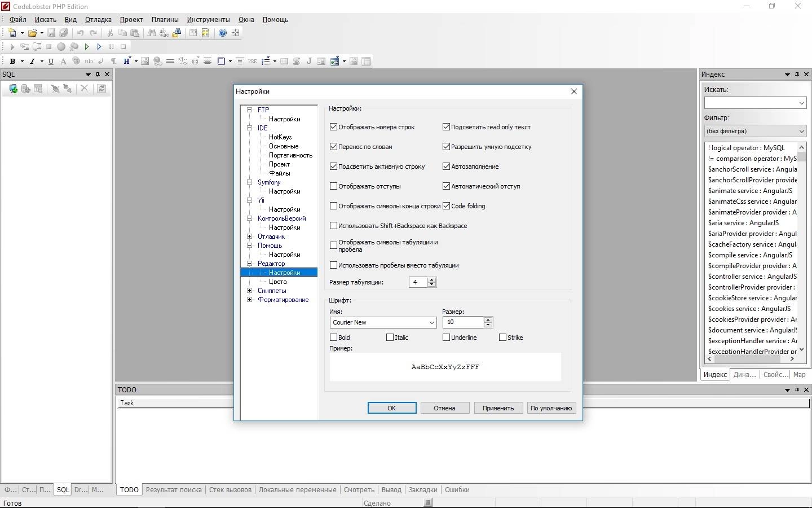Click the Paste clipboard toolbar icon

[x=135, y=33]
